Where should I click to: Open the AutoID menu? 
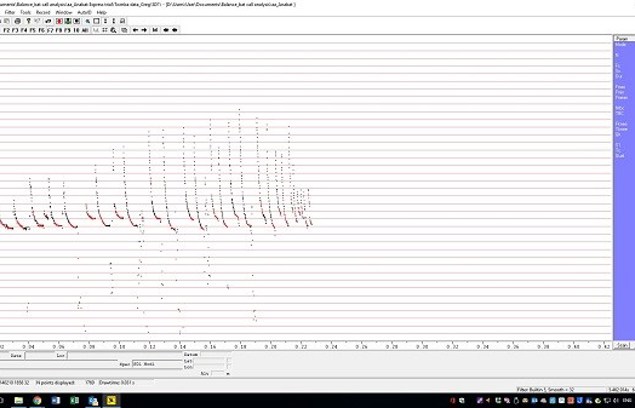(x=84, y=13)
